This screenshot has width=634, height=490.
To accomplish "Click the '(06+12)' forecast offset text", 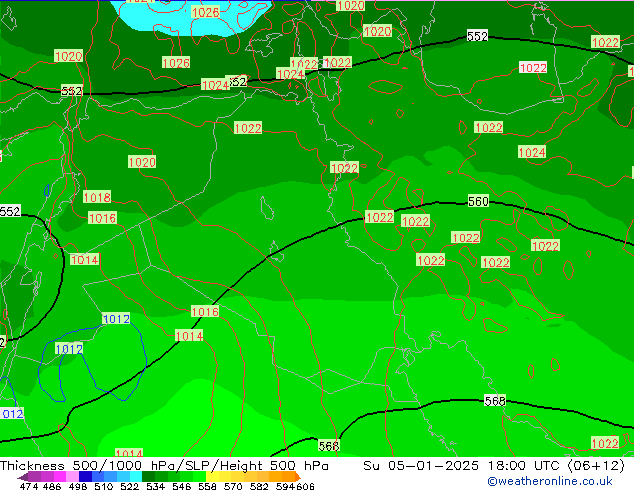I will [x=596, y=466].
